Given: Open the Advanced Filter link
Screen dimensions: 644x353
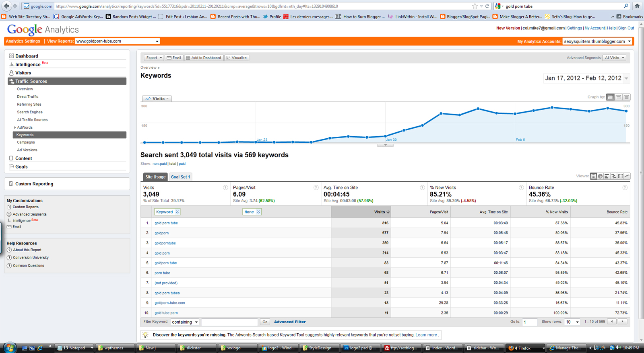Looking at the screenshot, I should point(290,322).
